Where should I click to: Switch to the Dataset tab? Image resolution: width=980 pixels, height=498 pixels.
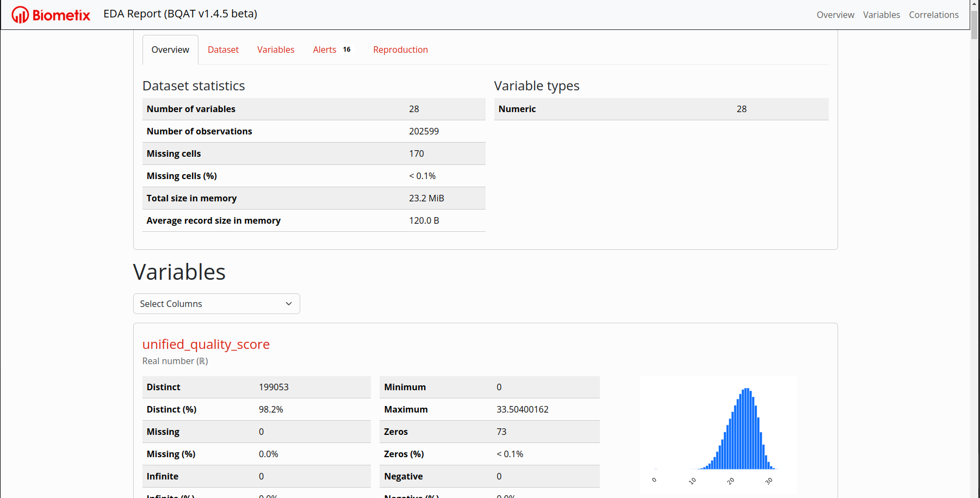[x=223, y=50]
